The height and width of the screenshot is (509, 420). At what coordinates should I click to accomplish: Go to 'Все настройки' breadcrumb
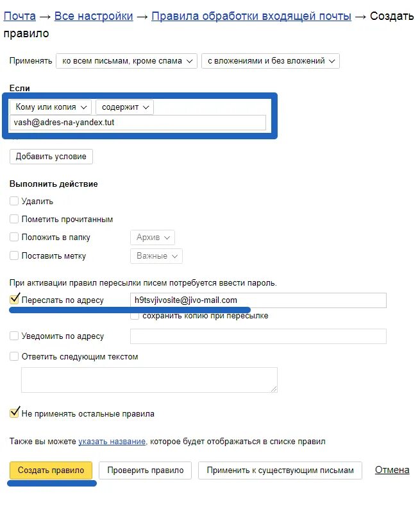coord(94,16)
